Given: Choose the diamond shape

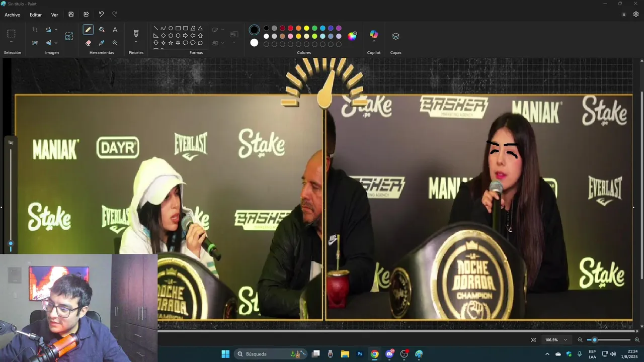Looking at the screenshot, I should [x=164, y=36].
